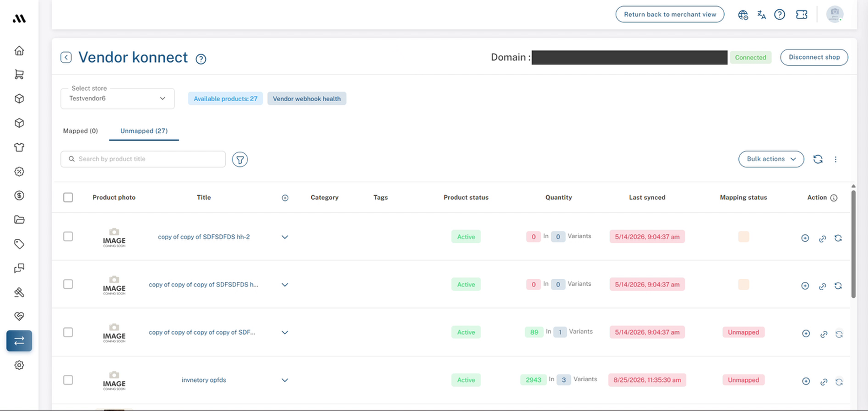Click sync icon for copy of copy of SDFSDFDS hh-2
Viewport: 868px width, 411px height.
pos(838,238)
